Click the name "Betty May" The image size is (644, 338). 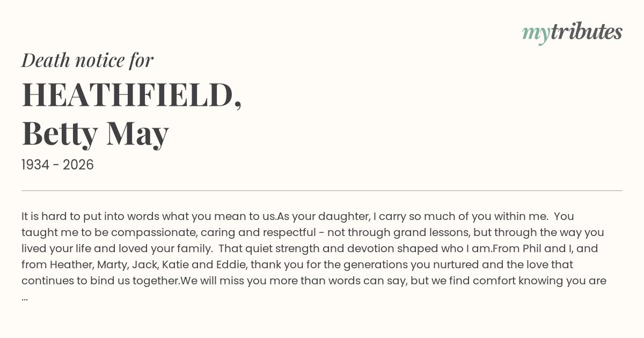[x=96, y=134]
